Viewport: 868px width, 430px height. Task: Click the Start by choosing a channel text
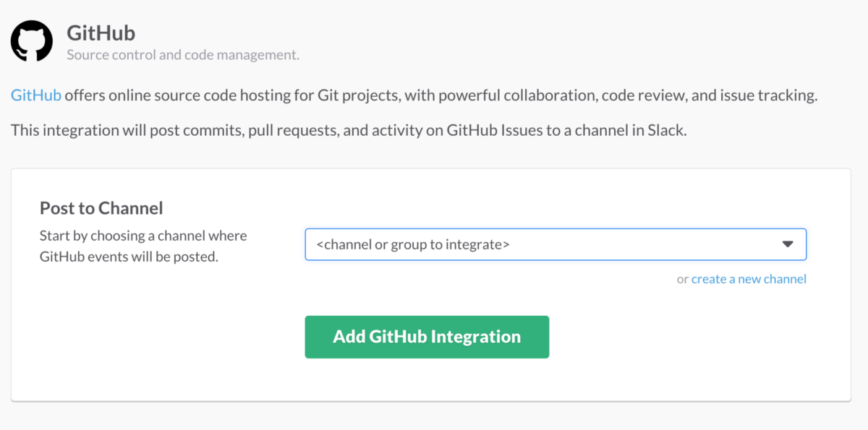tap(143, 236)
